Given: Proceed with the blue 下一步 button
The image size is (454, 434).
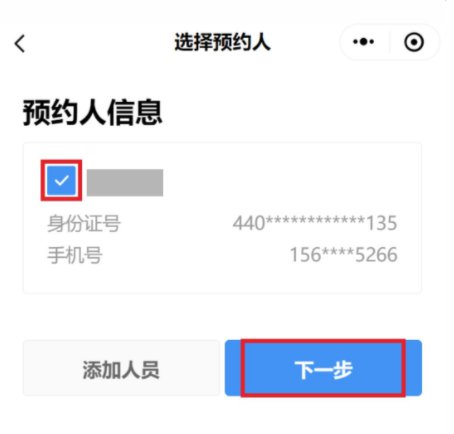Looking at the screenshot, I should point(323,368).
